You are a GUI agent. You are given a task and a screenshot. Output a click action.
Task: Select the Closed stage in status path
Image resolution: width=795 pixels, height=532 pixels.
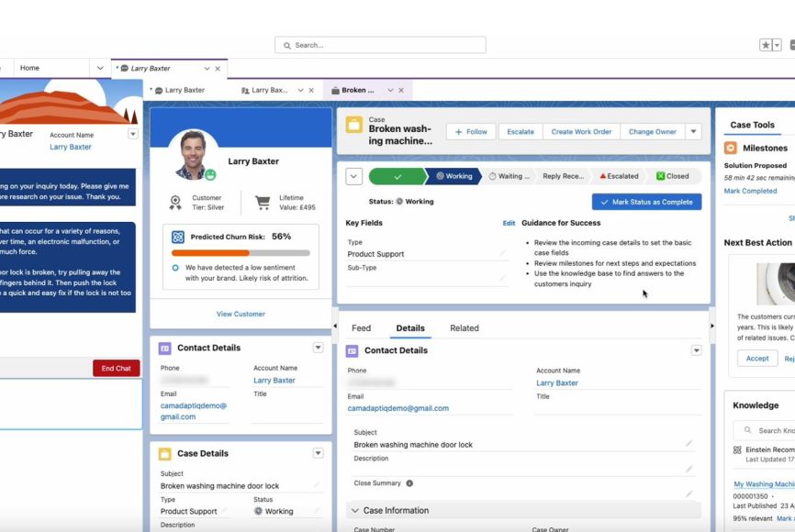pyautogui.click(x=673, y=176)
